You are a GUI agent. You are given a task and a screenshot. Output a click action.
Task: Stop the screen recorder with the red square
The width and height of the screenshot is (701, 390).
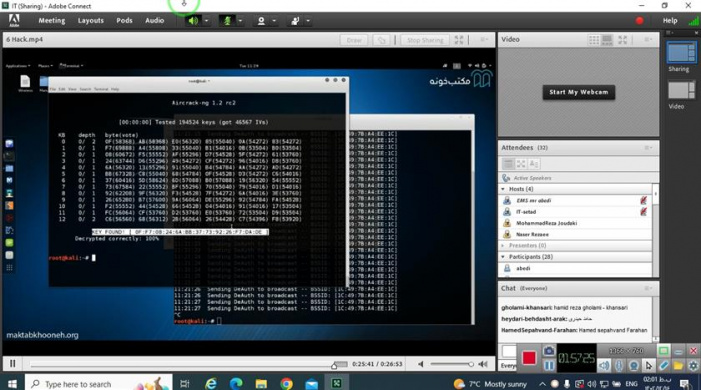click(x=529, y=358)
